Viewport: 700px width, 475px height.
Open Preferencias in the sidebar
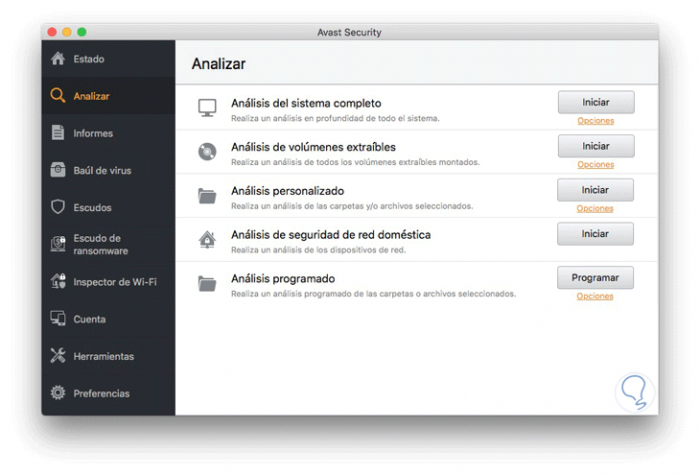(x=108, y=393)
